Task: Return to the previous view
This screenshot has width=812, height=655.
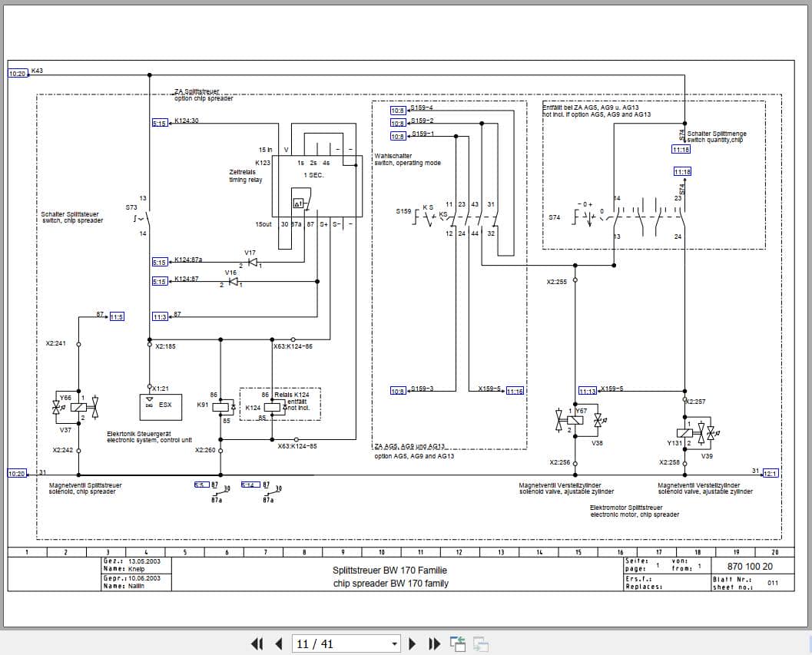Action: click(x=457, y=643)
